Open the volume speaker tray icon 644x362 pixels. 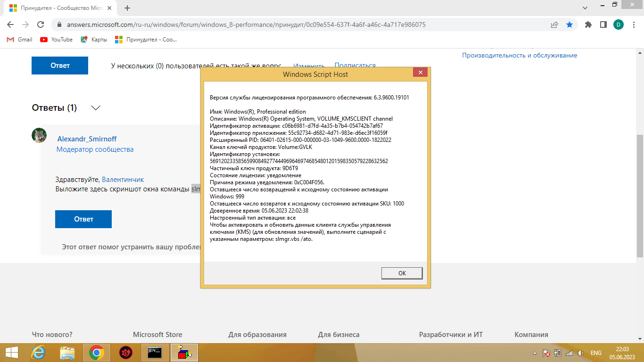(x=580, y=353)
